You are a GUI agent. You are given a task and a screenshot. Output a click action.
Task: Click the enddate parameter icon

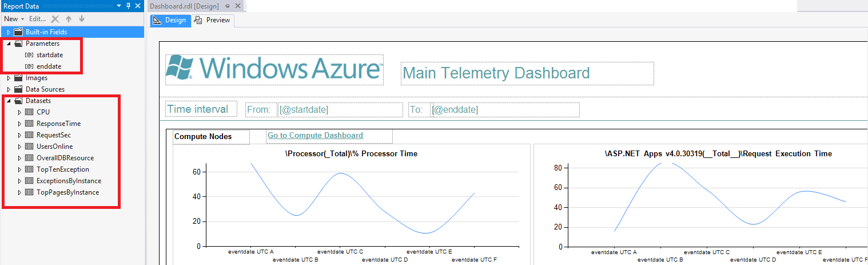point(29,66)
